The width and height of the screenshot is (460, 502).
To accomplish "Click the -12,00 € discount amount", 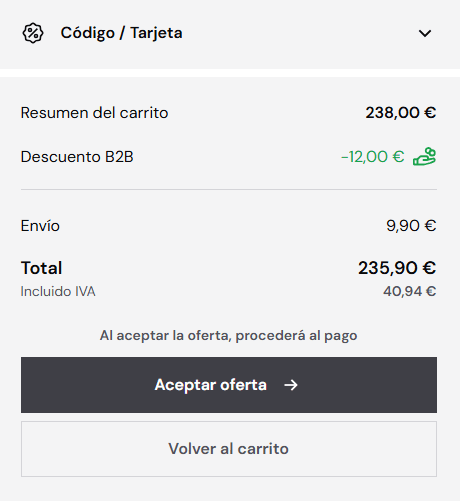I will click(373, 157).
